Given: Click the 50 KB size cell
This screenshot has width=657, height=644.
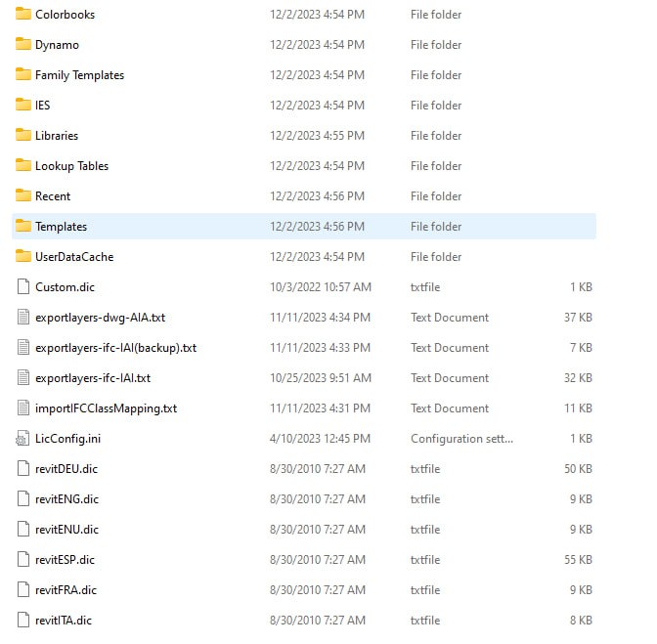Looking at the screenshot, I should coord(578,469).
